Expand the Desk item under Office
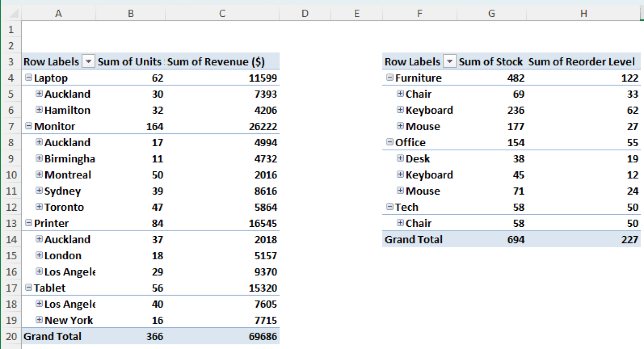The width and height of the screenshot is (644, 349). pos(400,158)
